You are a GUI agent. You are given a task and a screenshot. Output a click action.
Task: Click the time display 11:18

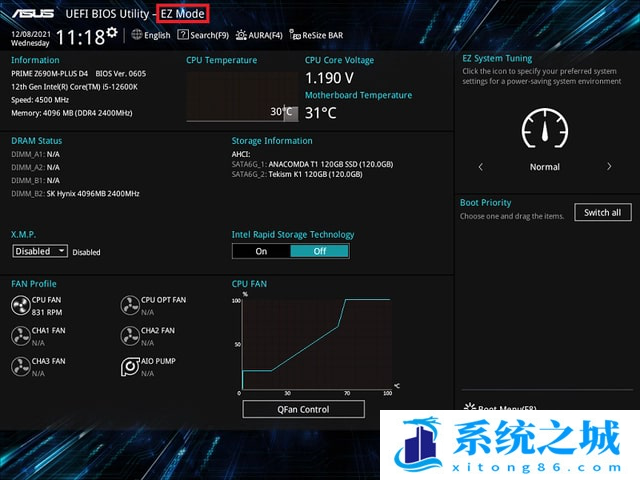[80, 38]
